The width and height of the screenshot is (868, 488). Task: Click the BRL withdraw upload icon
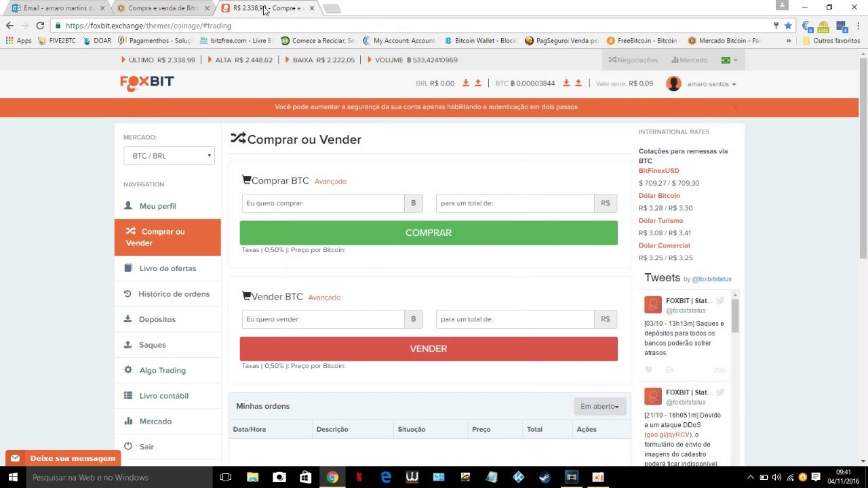478,83
